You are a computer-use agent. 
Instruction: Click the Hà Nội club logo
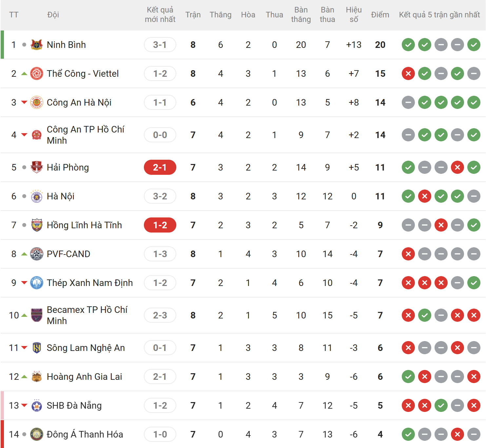point(37,196)
